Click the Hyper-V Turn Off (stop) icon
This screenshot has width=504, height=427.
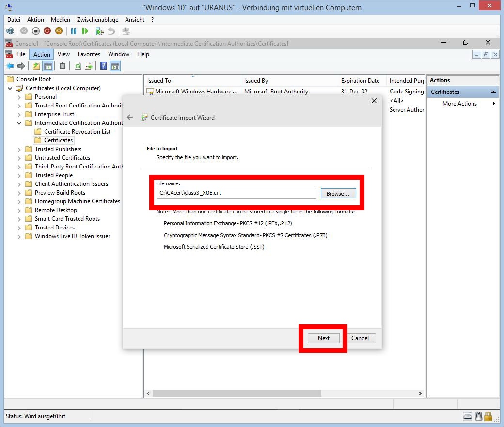[x=35, y=31]
